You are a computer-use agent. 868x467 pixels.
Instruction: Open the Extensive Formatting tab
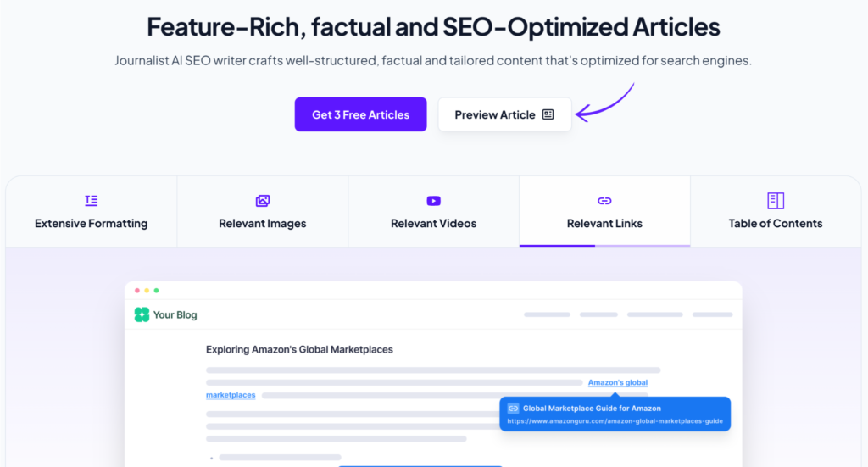[92, 211]
